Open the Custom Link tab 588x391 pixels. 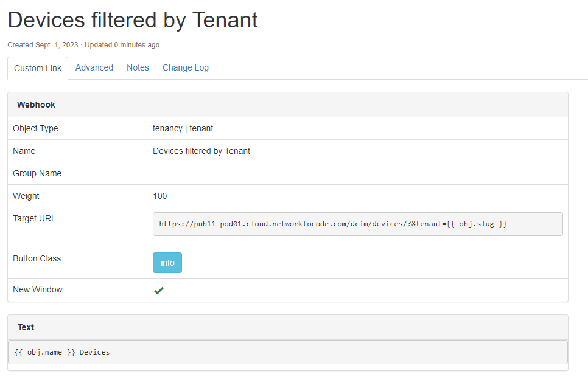click(x=38, y=68)
